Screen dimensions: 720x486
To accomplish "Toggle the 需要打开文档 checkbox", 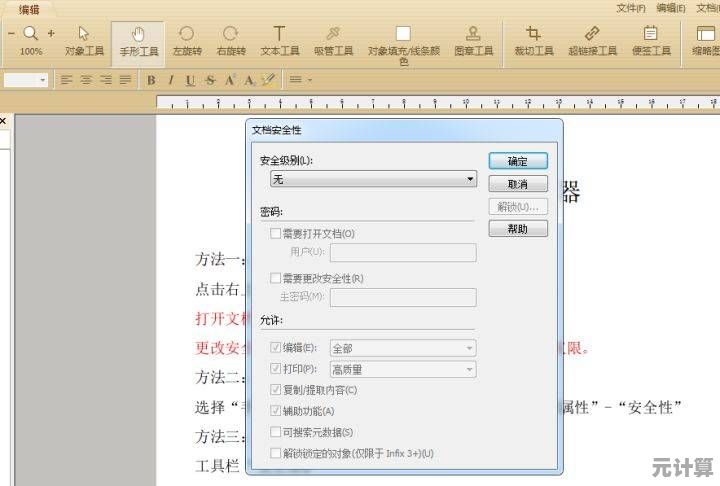I will [276, 233].
